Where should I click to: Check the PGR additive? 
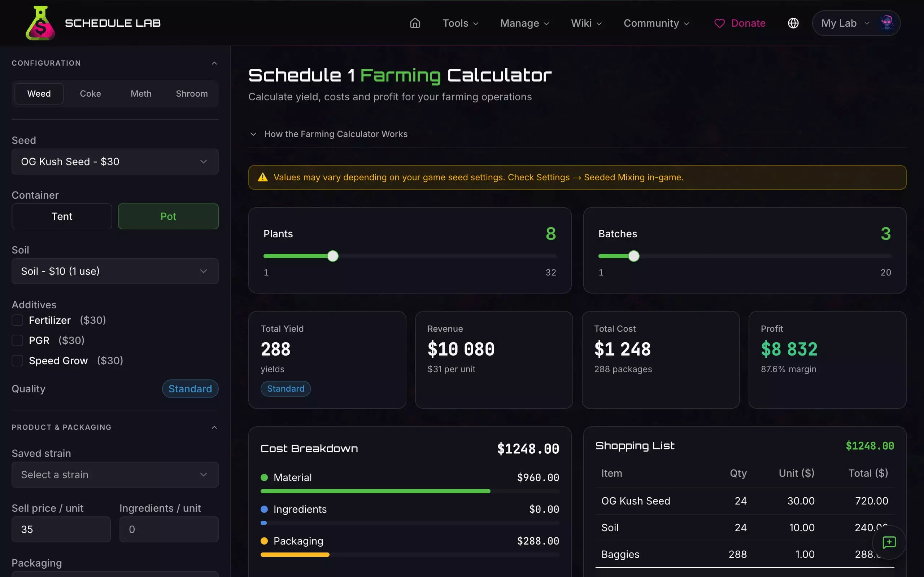point(18,340)
